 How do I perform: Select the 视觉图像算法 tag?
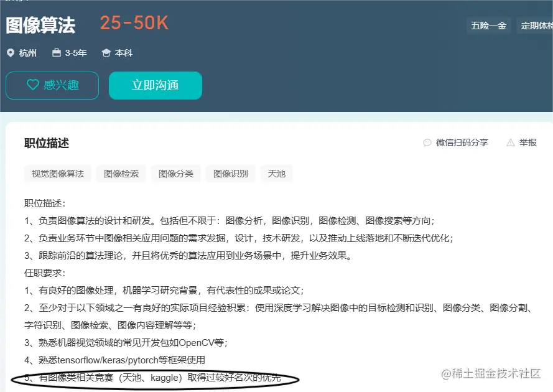[x=58, y=174]
